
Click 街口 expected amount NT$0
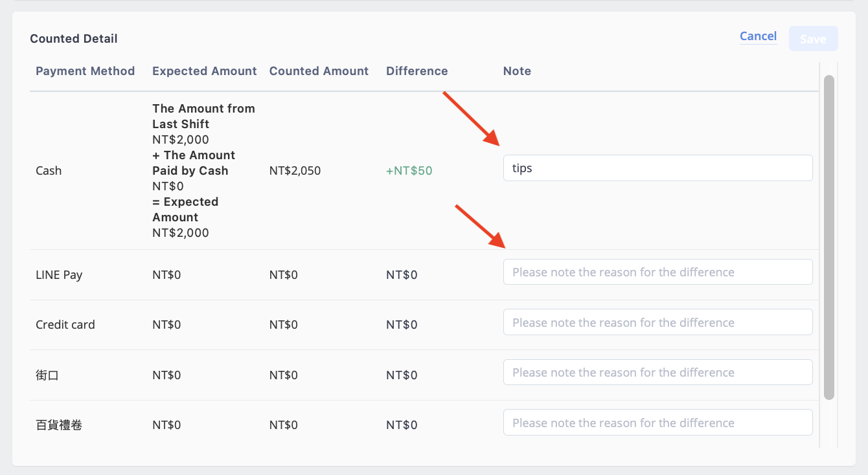(x=166, y=375)
